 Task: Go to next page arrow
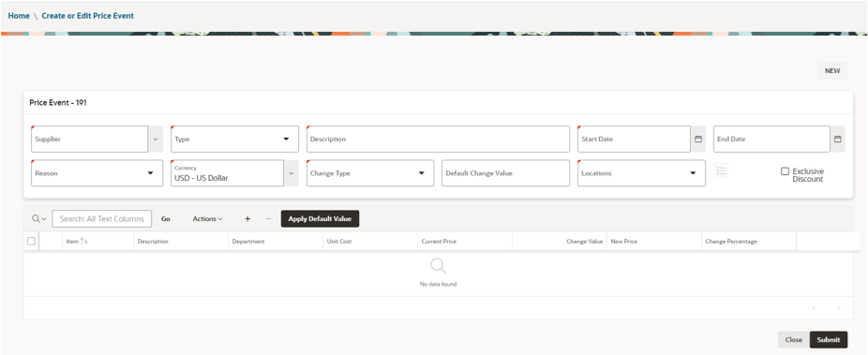point(839,308)
